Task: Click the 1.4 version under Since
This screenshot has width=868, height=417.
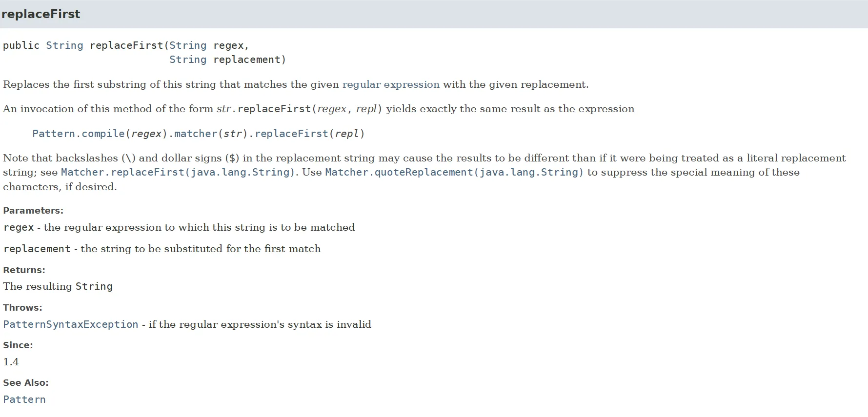Action: point(11,362)
